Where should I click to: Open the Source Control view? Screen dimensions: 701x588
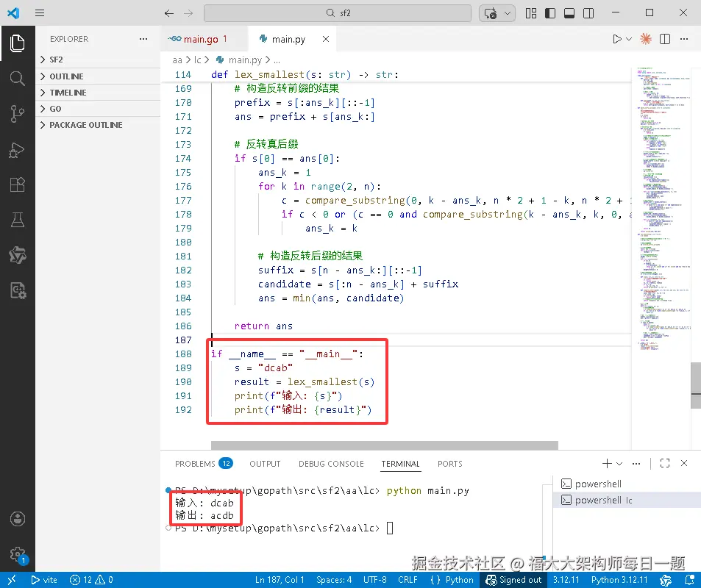[17, 113]
